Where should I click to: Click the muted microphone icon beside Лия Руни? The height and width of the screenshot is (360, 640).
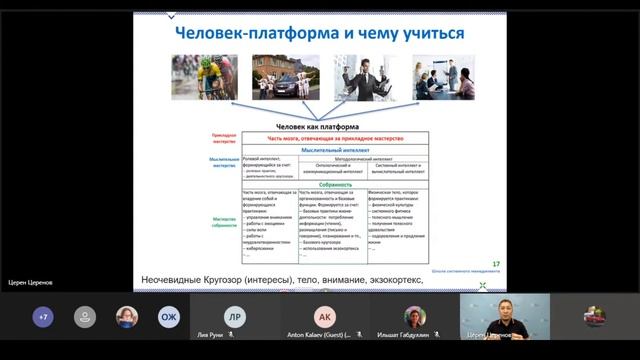231,335
